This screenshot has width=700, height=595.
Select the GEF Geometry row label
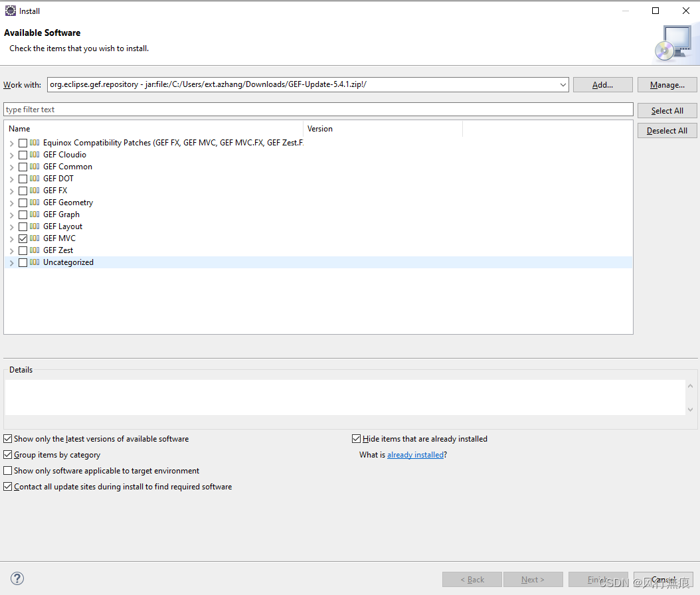pyautogui.click(x=68, y=203)
